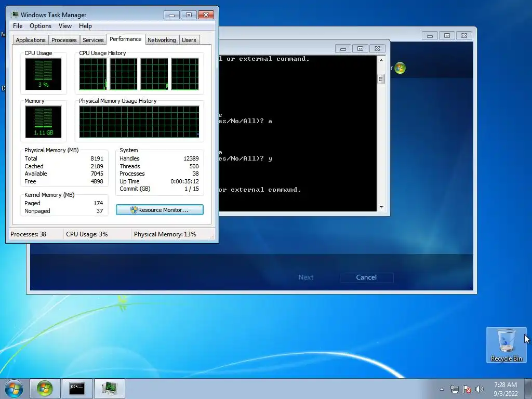Click the Paged kernel memory value 174
This screenshot has height=399, width=532.
point(98,203)
